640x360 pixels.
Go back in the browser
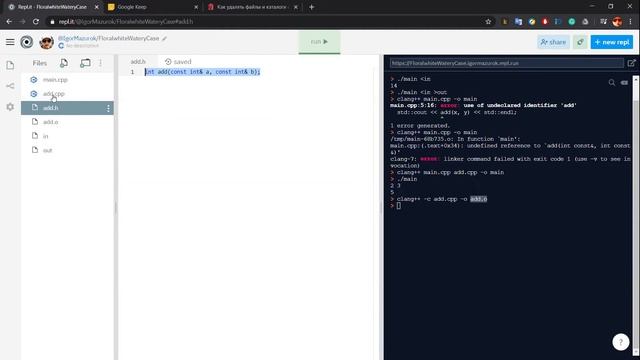9,22
